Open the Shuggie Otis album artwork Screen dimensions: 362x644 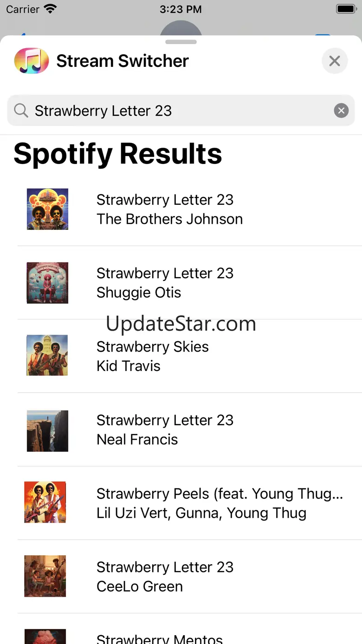[47, 283]
